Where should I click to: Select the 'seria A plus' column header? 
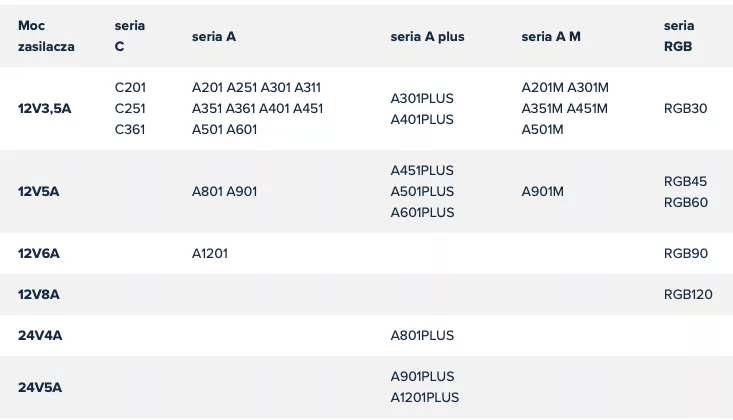click(427, 36)
